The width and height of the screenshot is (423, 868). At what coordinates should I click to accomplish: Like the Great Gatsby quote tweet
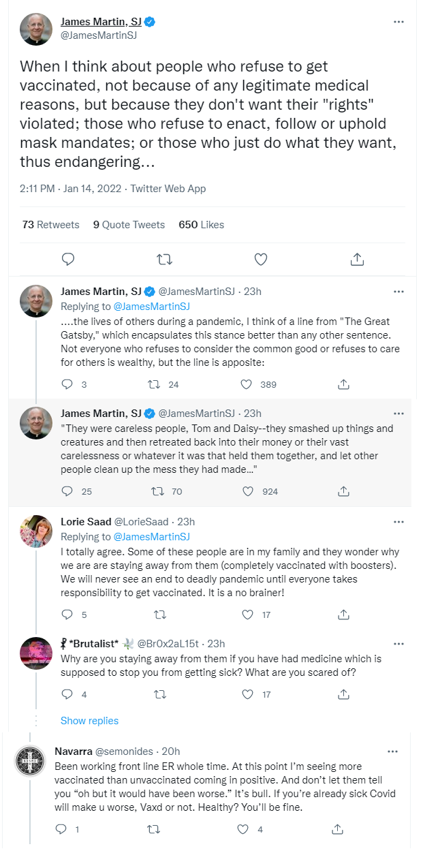pos(247,491)
